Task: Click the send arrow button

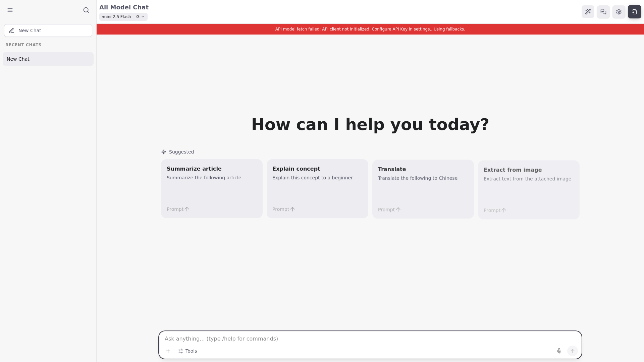Action: 573,351
